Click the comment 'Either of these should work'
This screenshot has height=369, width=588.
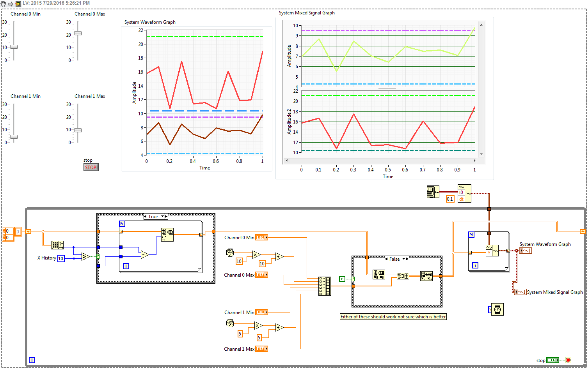[393, 317]
